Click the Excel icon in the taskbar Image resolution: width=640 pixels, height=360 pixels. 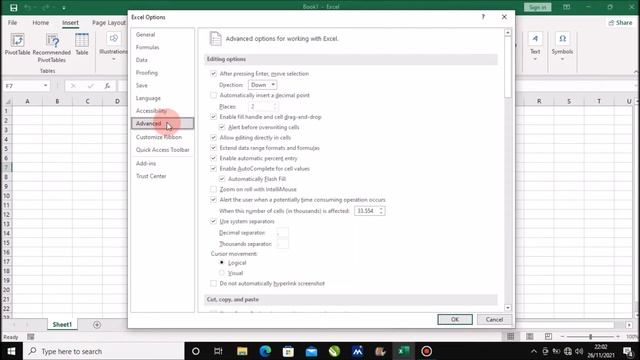click(x=404, y=351)
